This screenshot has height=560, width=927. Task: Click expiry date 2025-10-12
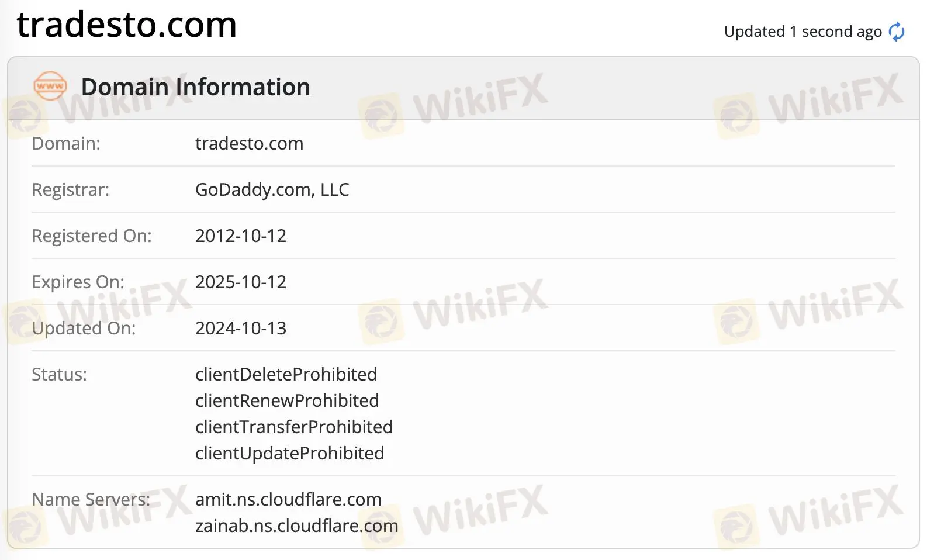click(241, 282)
